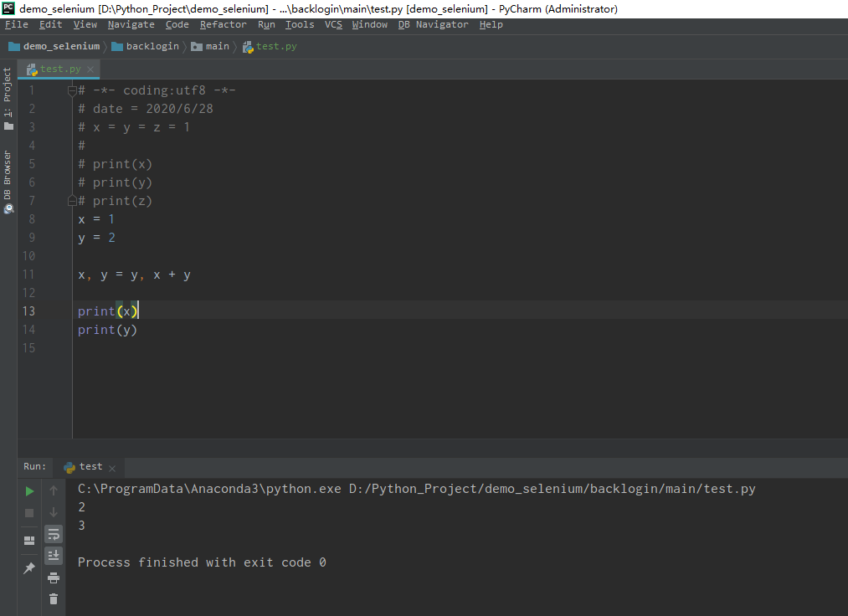Screen dimensions: 848x616
Task: Open the DB Navigator menu
Action: [433, 24]
